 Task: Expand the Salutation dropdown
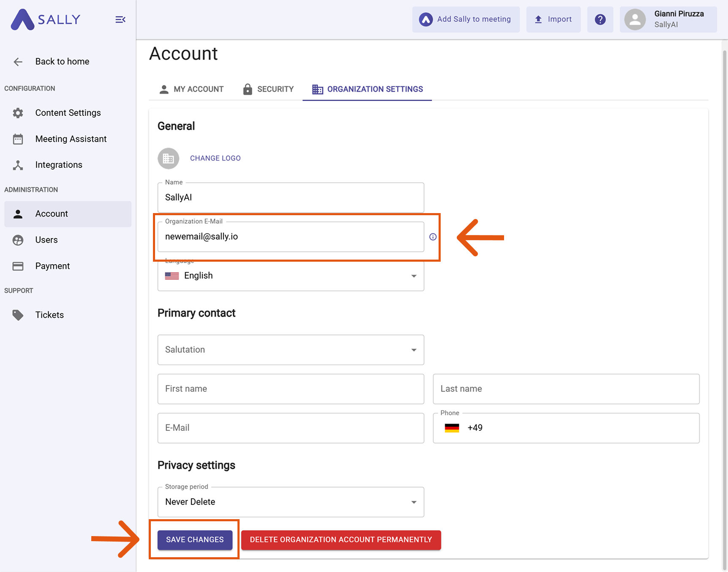(x=291, y=350)
